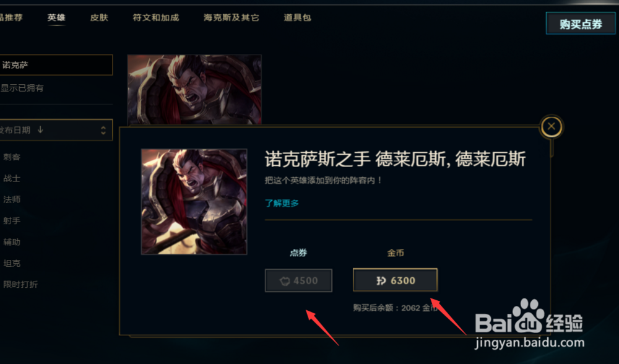Viewport: 619px width, 364px height.
Task: Switch to the 皮肤 tab
Action: point(99,17)
